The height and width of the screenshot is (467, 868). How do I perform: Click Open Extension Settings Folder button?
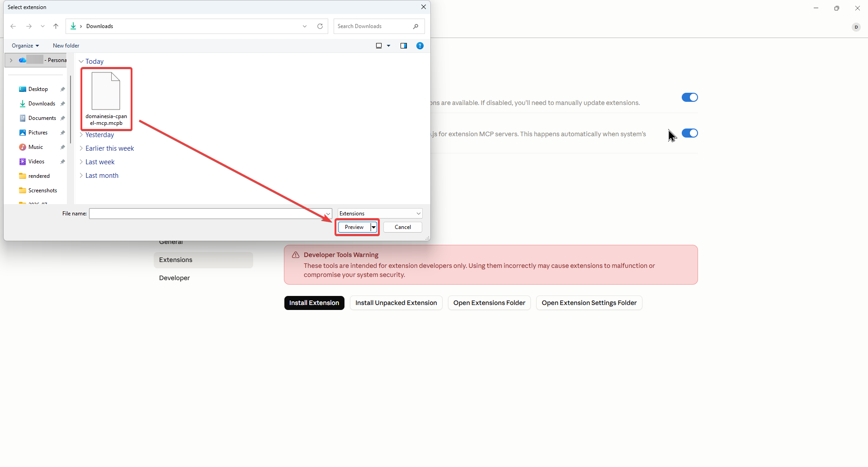click(x=589, y=303)
